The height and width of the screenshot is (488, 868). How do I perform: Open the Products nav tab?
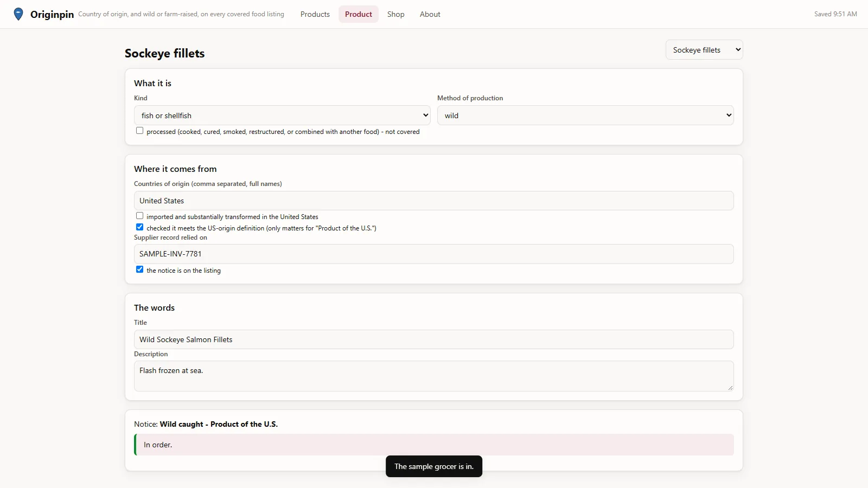click(315, 14)
